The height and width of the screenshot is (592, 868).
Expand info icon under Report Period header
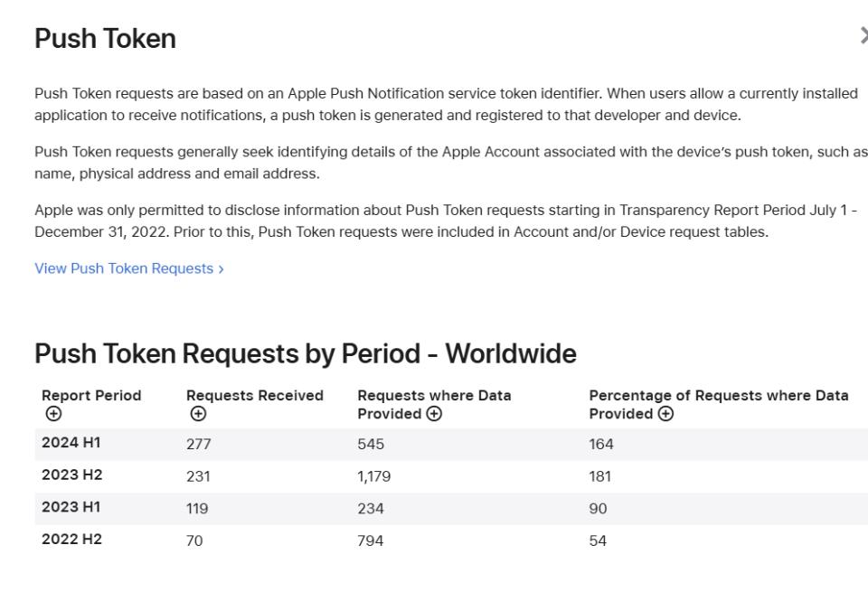click(x=53, y=414)
